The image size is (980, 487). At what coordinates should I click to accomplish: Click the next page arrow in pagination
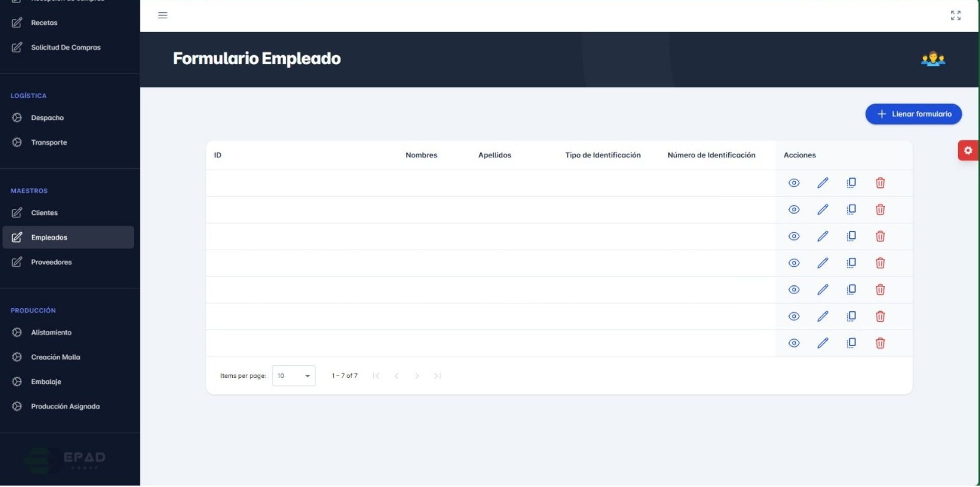pos(417,375)
